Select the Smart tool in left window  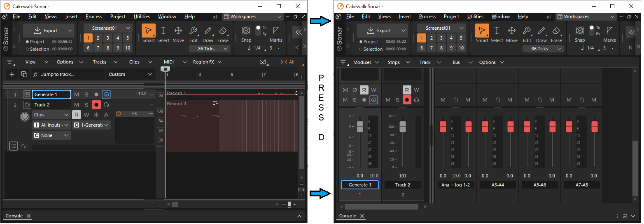coord(149,31)
